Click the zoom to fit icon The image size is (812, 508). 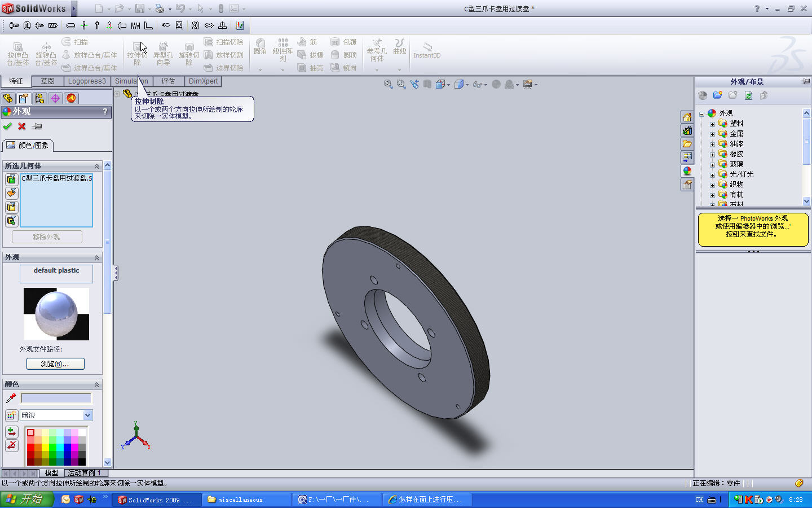coord(388,84)
